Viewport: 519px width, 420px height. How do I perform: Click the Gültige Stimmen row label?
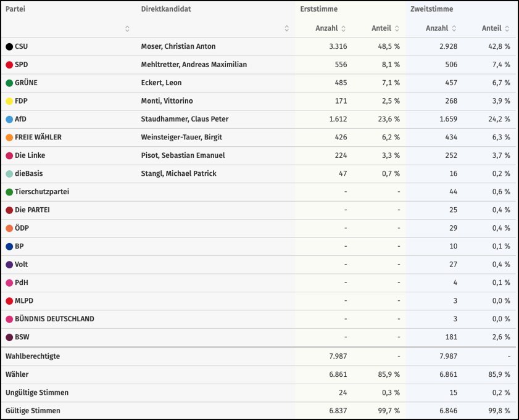[33, 411]
